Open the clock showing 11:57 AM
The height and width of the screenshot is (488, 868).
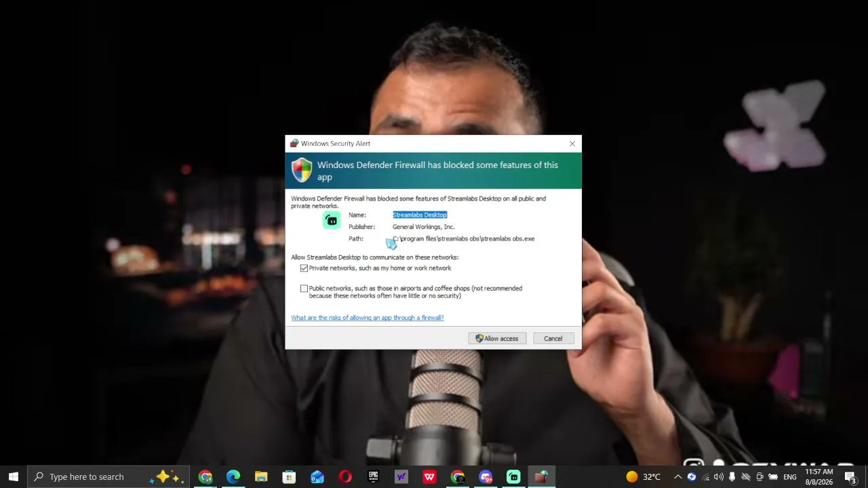click(x=819, y=476)
